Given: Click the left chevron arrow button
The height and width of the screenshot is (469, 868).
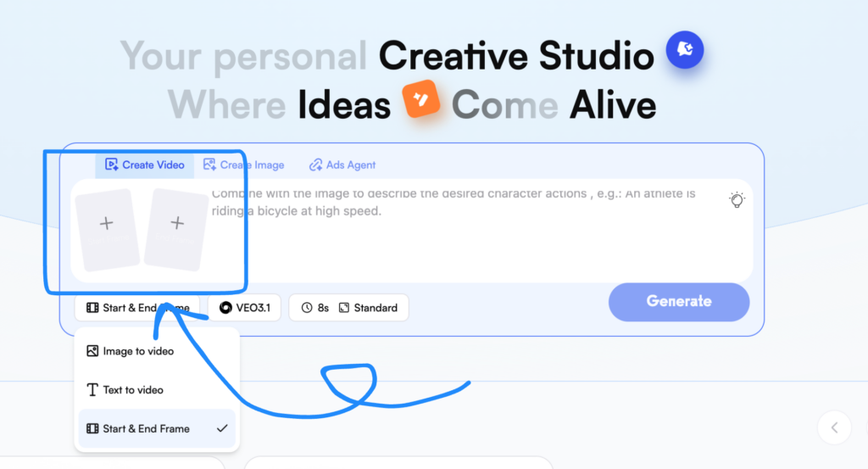Looking at the screenshot, I should [834, 428].
